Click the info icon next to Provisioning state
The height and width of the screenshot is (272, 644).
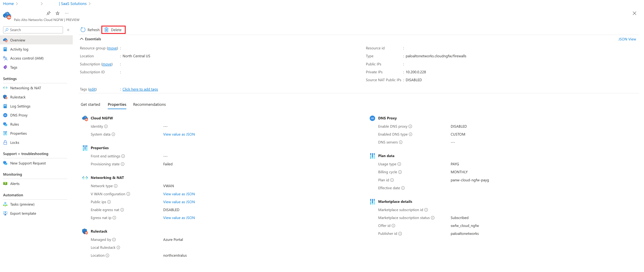click(x=123, y=164)
